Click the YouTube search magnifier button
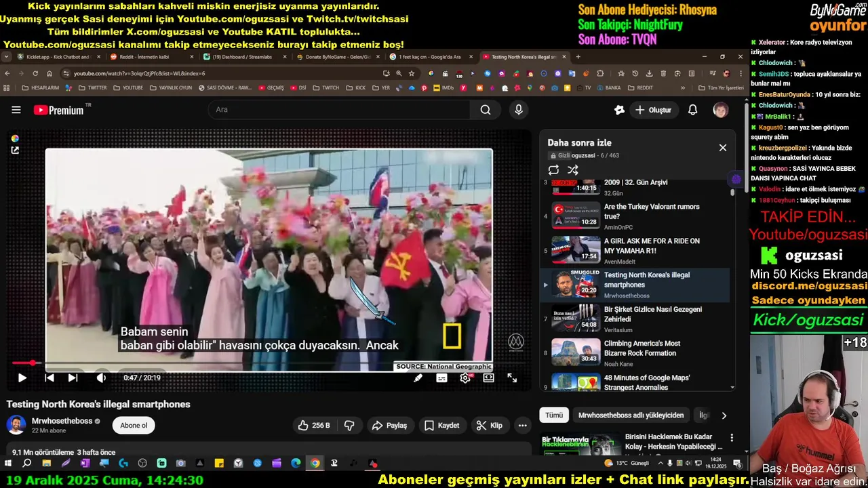Screen dimensions: 868x488 click(x=486, y=110)
